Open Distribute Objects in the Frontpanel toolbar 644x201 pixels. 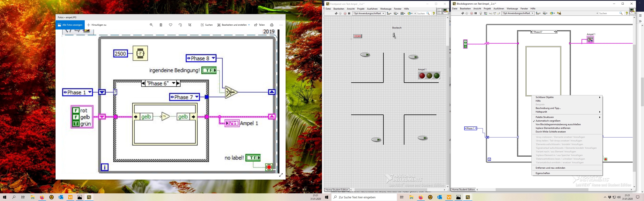point(396,13)
